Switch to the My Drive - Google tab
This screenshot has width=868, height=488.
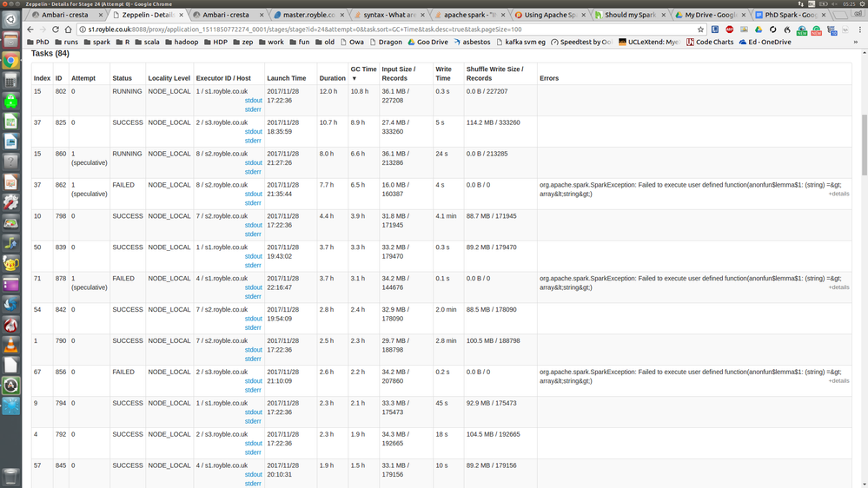(709, 15)
